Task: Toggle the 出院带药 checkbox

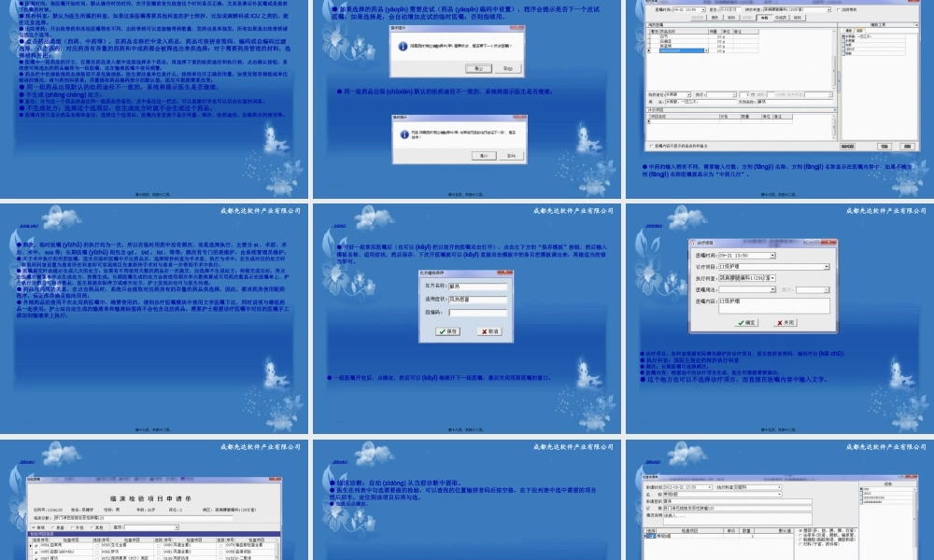Action: coord(839,10)
